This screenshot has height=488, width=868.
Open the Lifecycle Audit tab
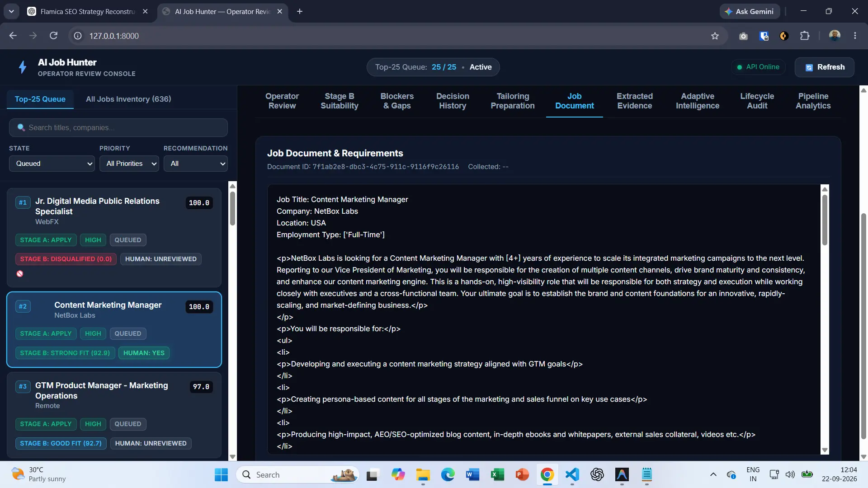tap(757, 101)
